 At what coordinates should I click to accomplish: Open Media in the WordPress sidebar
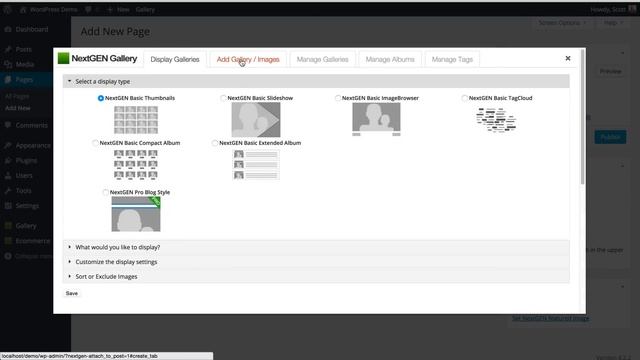point(25,64)
